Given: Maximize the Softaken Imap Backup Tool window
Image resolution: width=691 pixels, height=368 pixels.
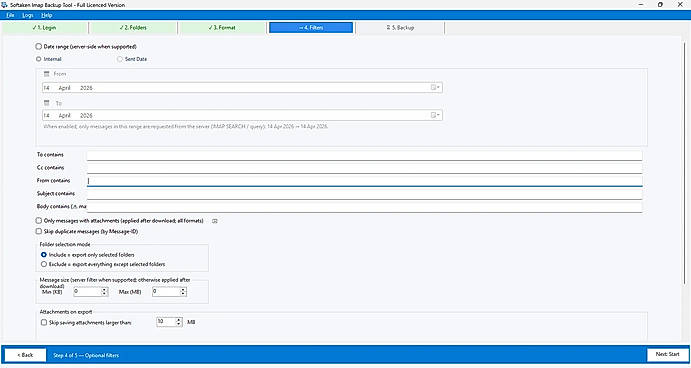Looking at the screenshot, I should 660,5.
